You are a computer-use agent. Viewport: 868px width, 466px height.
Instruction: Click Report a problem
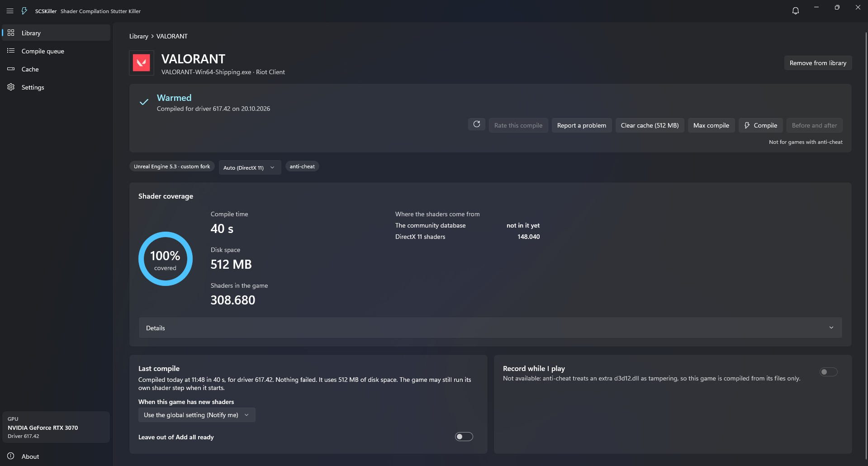[582, 125]
